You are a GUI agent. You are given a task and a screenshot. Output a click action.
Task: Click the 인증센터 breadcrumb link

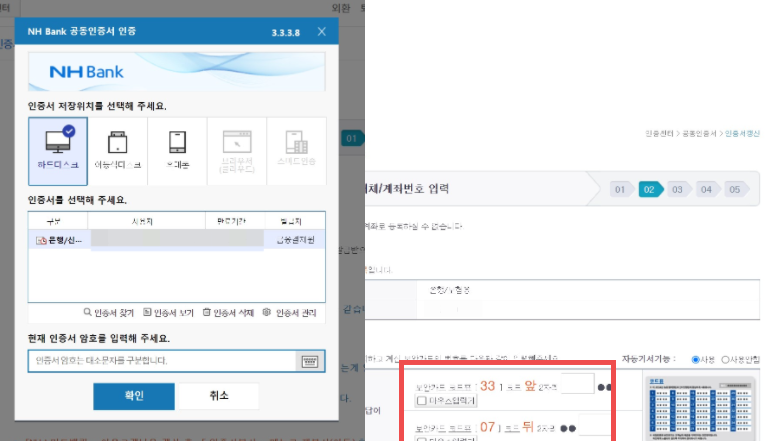[x=659, y=133]
